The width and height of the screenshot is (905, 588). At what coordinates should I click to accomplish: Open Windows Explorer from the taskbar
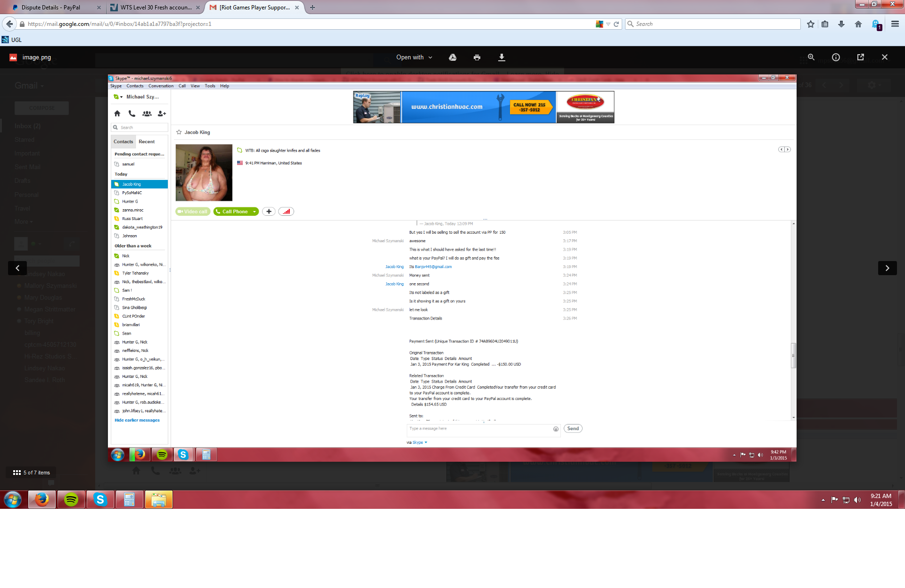159,499
